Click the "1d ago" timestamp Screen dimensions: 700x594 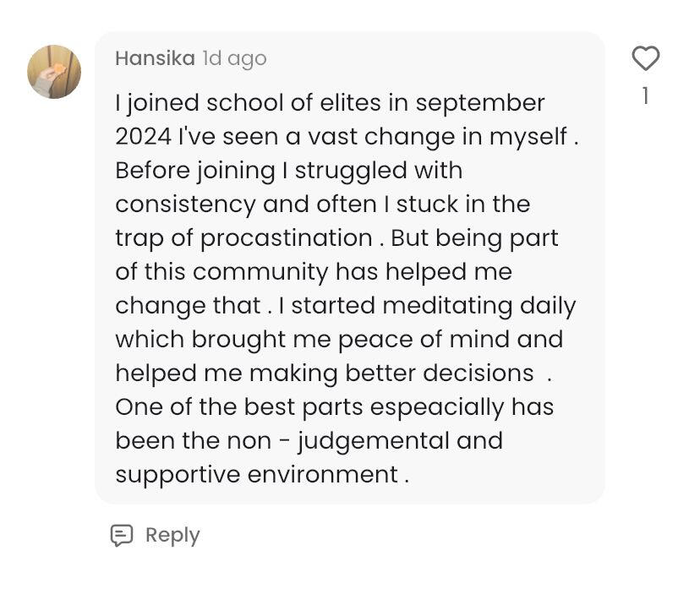click(234, 58)
